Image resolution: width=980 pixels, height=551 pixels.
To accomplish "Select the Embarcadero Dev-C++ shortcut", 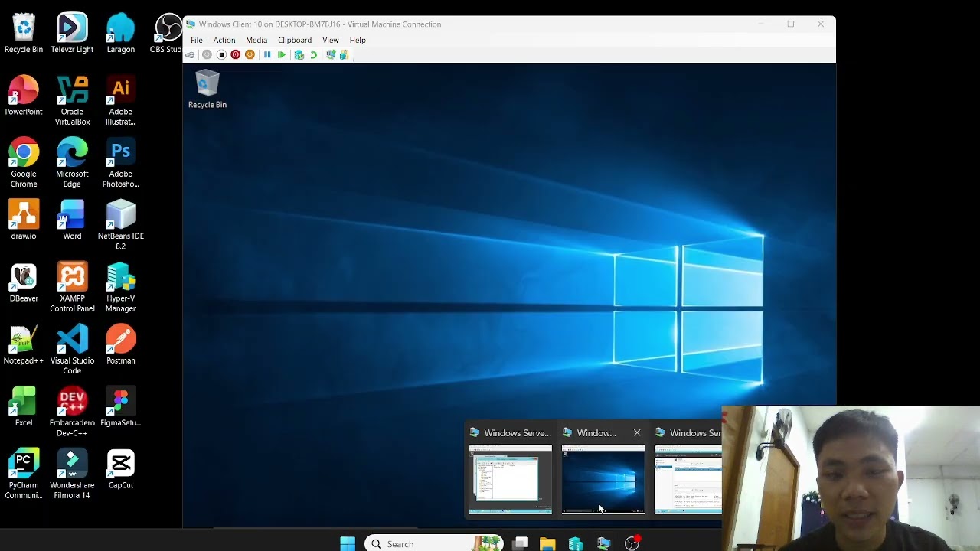I will click(x=72, y=411).
